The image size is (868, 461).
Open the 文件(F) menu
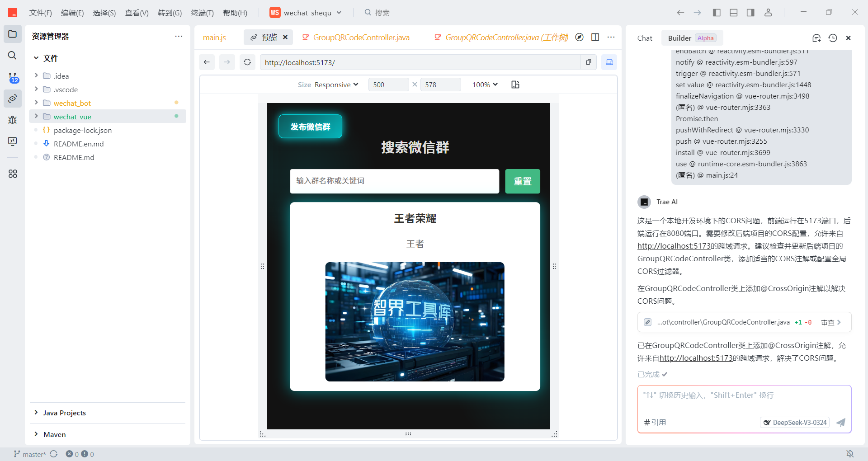(x=41, y=13)
